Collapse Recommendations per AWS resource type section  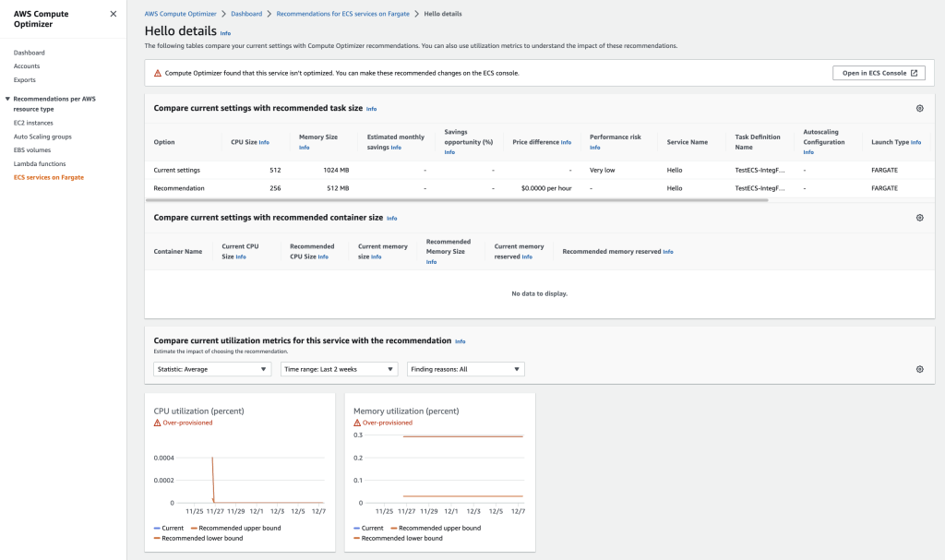[8, 99]
